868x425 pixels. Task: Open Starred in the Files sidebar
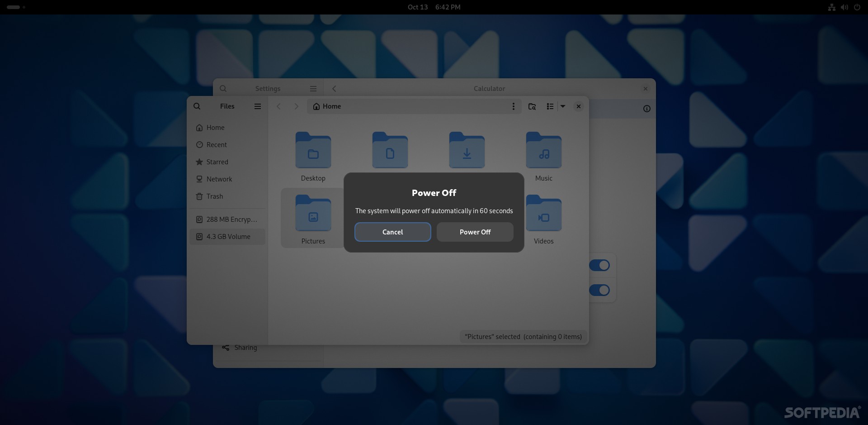(x=227, y=162)
